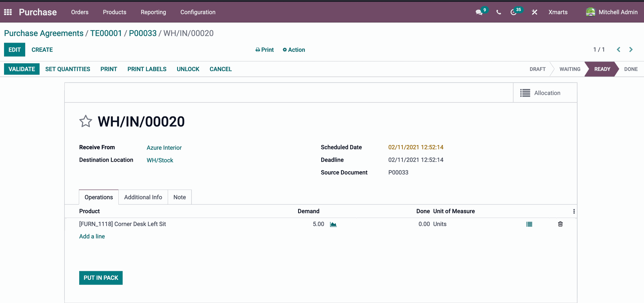Viewport: 644px width, 303px height.
Task: Open optional columns three-dot menu
Action: (x=574, y=211)
